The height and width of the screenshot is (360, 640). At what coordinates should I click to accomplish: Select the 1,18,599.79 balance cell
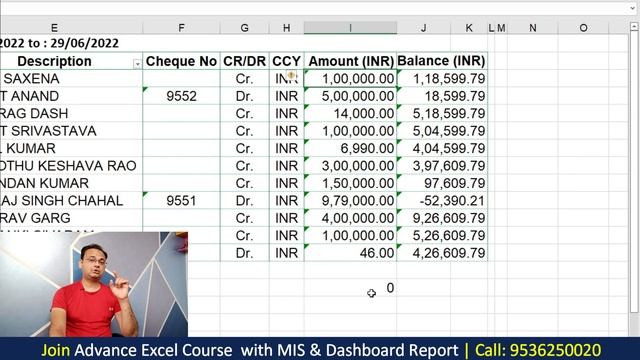(x=442, y=78)
